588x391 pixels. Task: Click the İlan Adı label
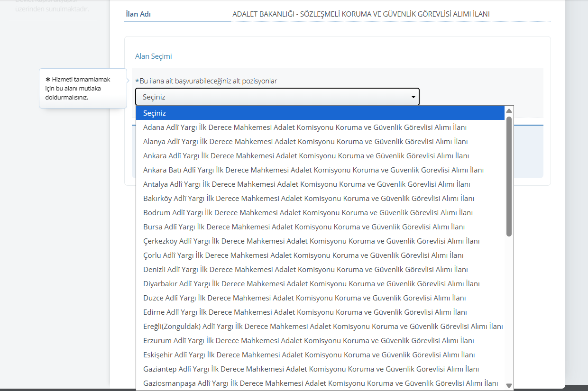[x=138, y=14]
